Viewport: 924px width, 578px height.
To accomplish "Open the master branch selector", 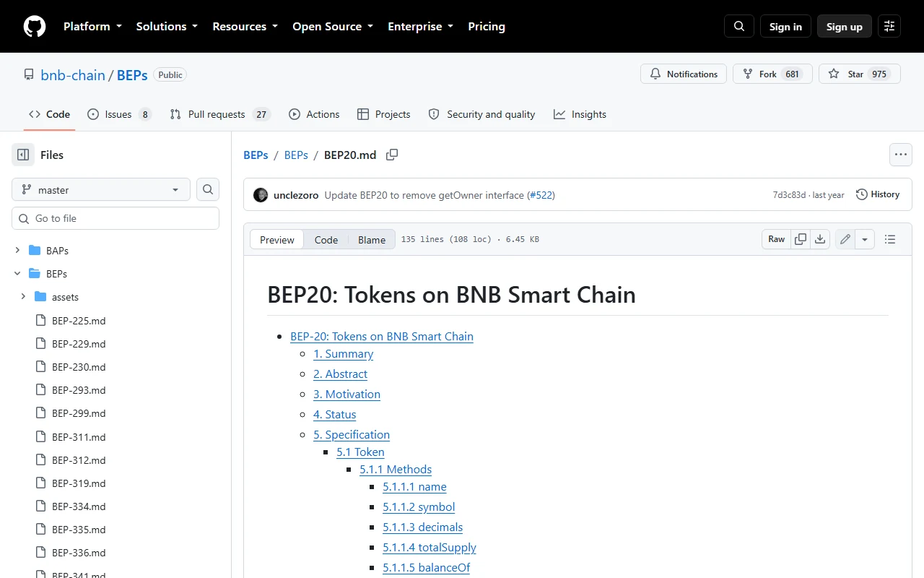I will coord(101,190).
